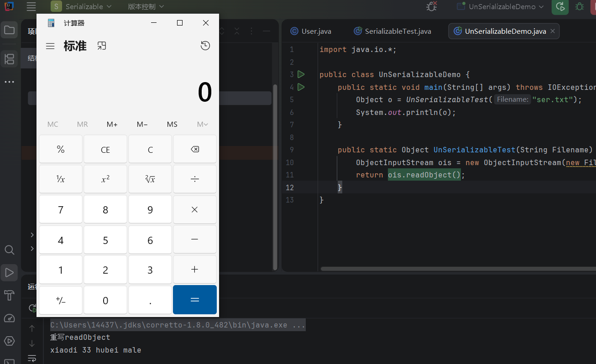Click the Debug bug icon in top toolbar

[580, 7]
